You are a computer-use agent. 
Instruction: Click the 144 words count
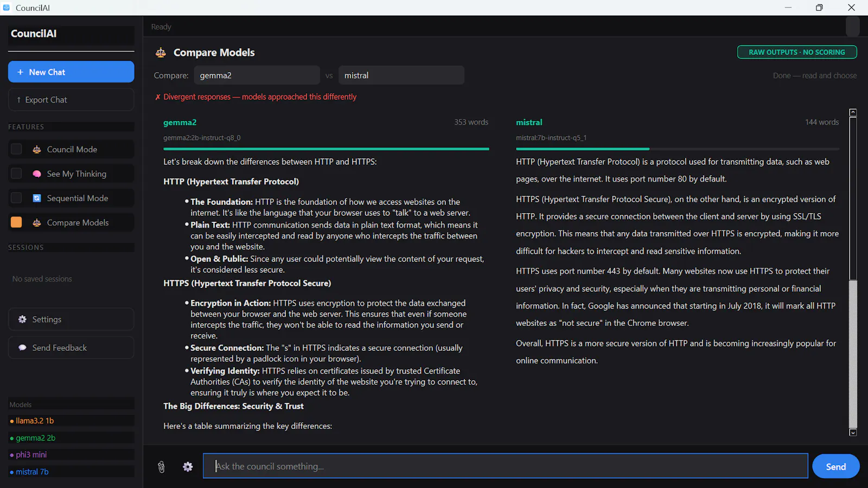(822, 123)
